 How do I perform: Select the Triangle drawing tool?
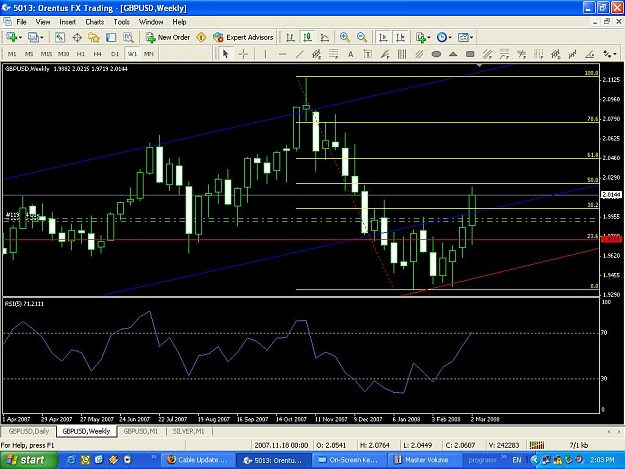point(453,54)
